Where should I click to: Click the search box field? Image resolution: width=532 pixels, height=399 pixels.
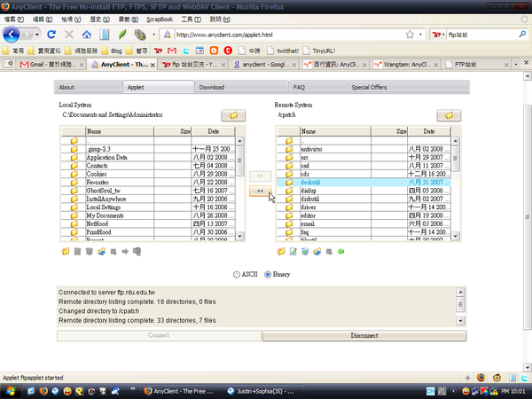pos(482,35)
